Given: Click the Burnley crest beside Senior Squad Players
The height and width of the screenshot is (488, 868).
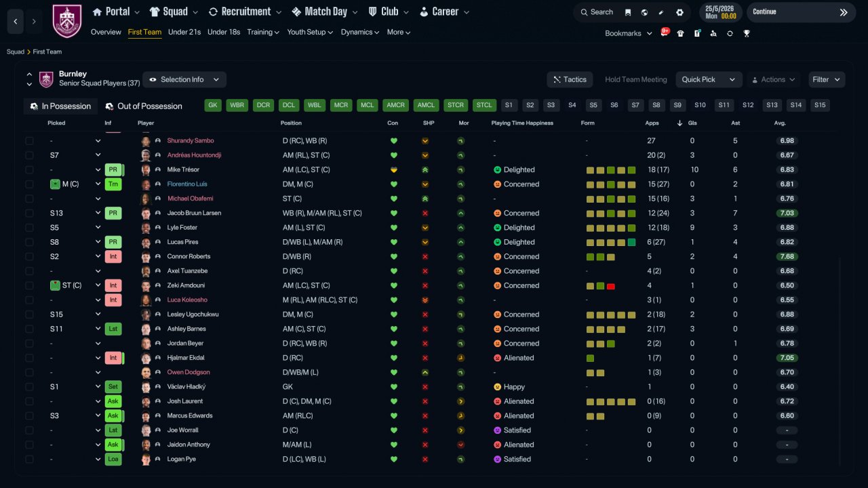Looking at the screenshot, I should (46, 79).
